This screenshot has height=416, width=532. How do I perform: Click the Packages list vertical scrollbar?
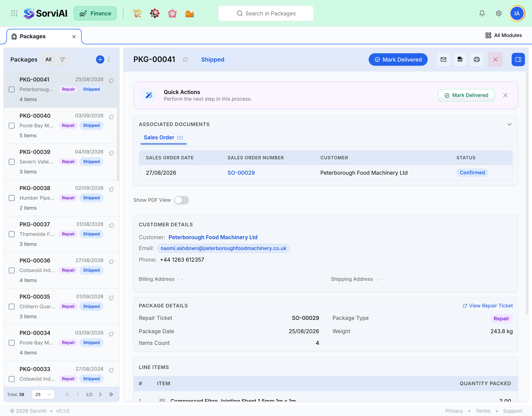[x=118, y=127]
